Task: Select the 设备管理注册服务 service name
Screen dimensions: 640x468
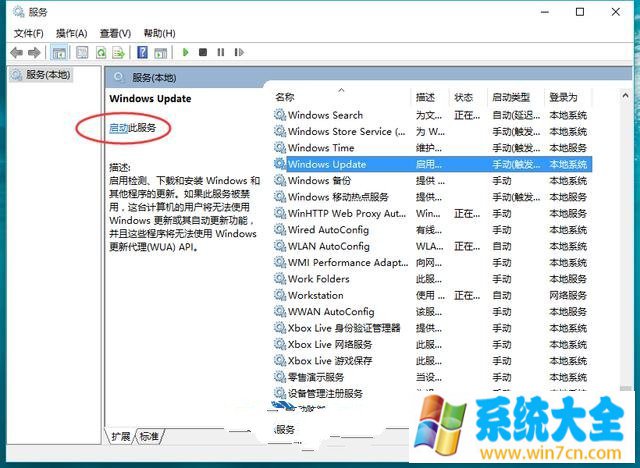Action: (325, 393)
